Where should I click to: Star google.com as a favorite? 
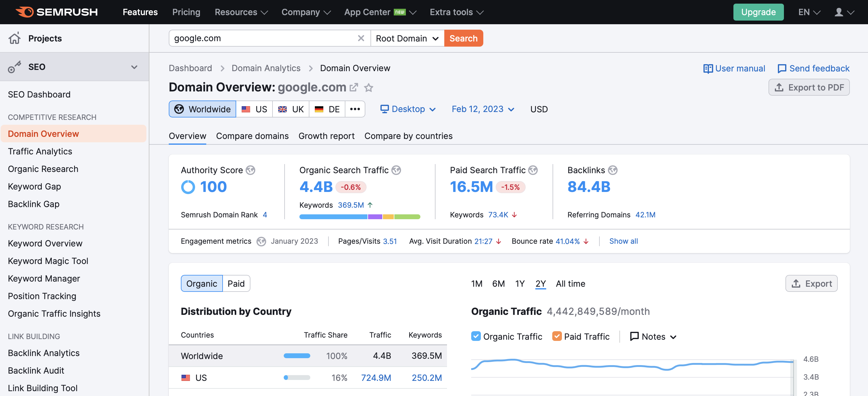[x=369, y=88]
